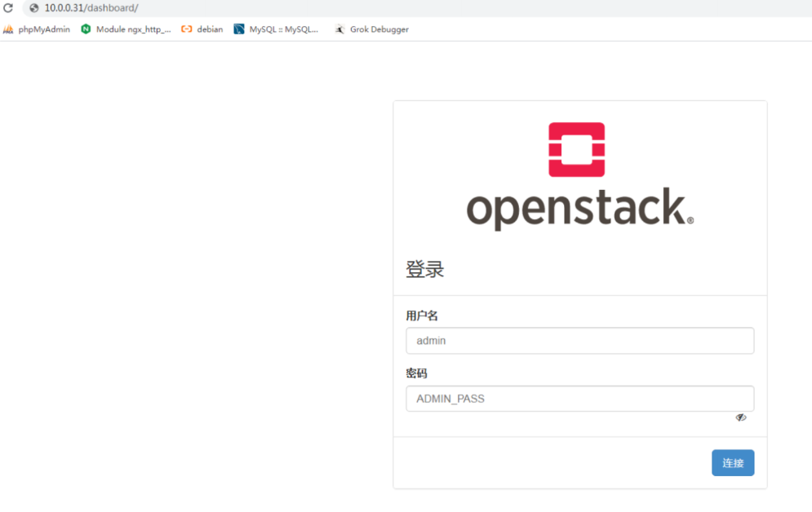Click the site info globe icon in address bar
Screen dimensions: 812x512
tap(34, 8)
